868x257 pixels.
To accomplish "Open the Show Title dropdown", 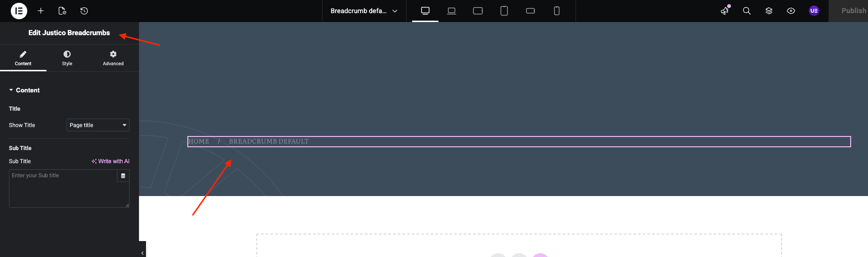I will (98, 125).
